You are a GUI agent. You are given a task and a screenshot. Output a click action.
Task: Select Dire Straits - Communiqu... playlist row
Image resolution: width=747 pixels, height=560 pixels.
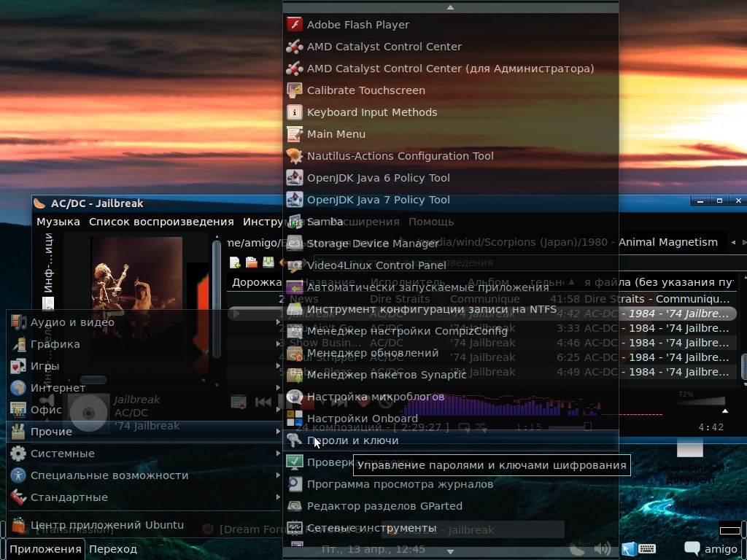(x=481, y=299)
